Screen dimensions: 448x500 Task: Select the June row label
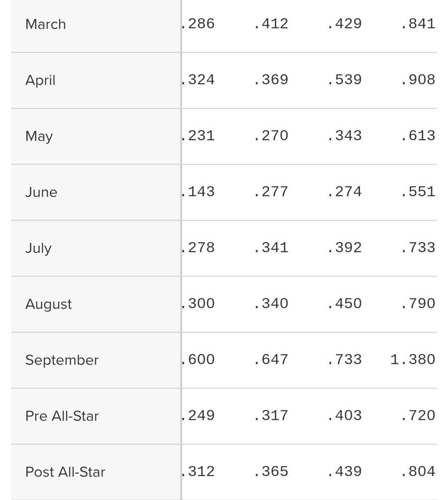41,192
